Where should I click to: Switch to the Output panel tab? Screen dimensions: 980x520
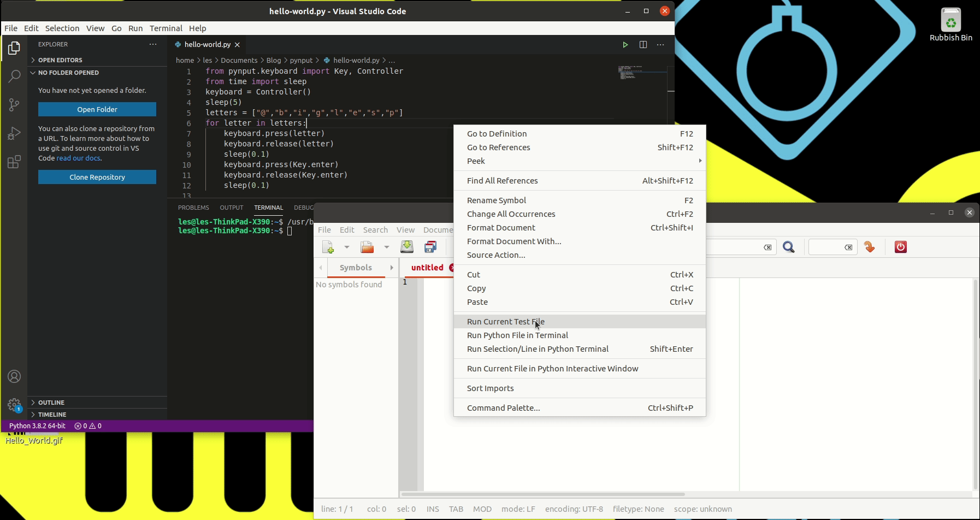tap(232, 208)
